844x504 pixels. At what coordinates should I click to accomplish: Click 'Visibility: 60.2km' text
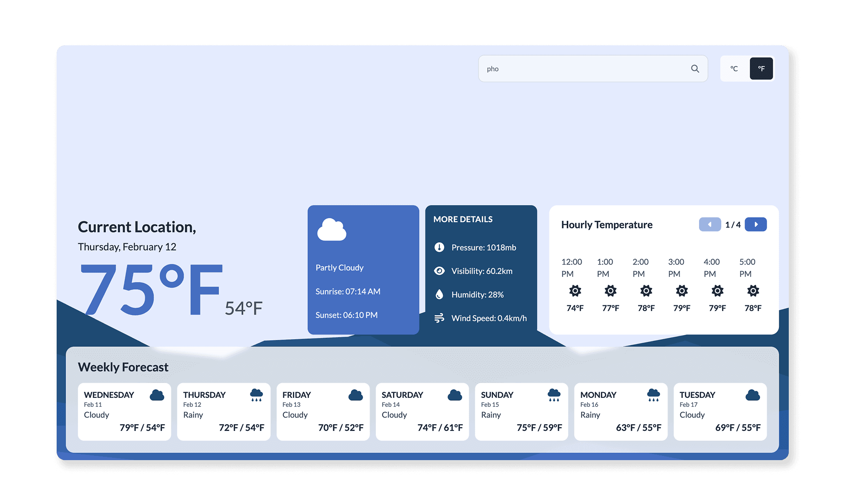(x=482, y=271)
